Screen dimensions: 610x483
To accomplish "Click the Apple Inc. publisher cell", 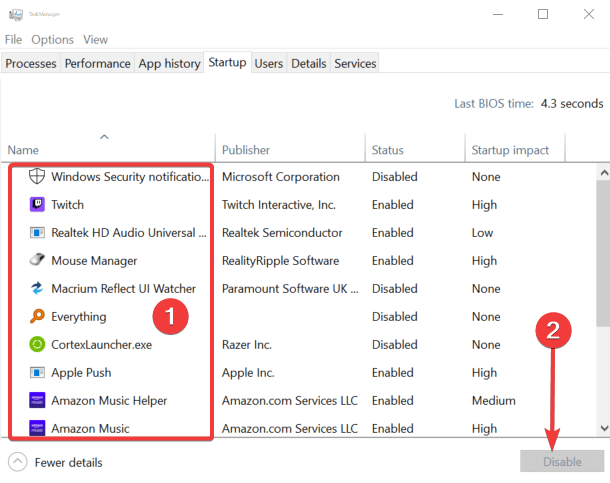I will [248, 373].
